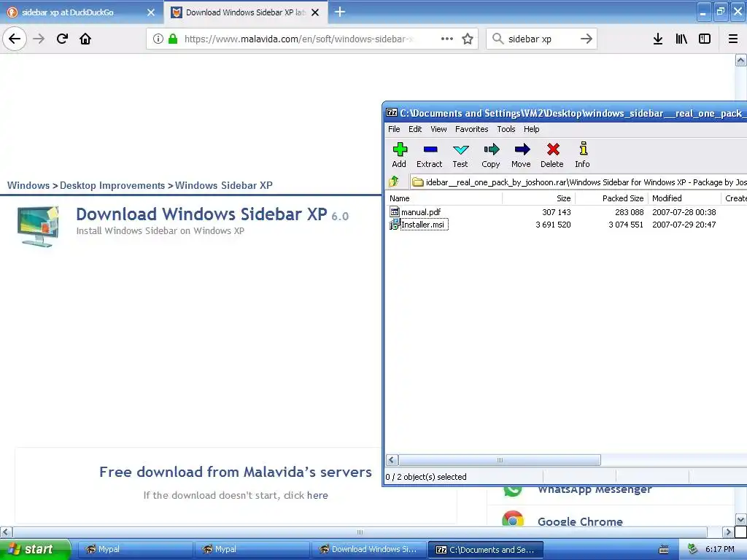Click the system tray clock 6:17 PM
Viewport: 747px width, 560px height.
719,549
